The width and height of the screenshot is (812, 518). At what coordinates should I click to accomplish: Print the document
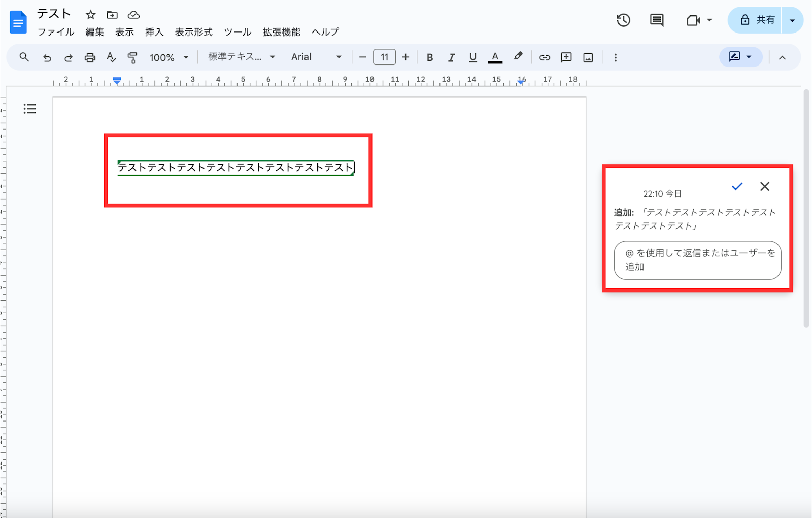90,57
